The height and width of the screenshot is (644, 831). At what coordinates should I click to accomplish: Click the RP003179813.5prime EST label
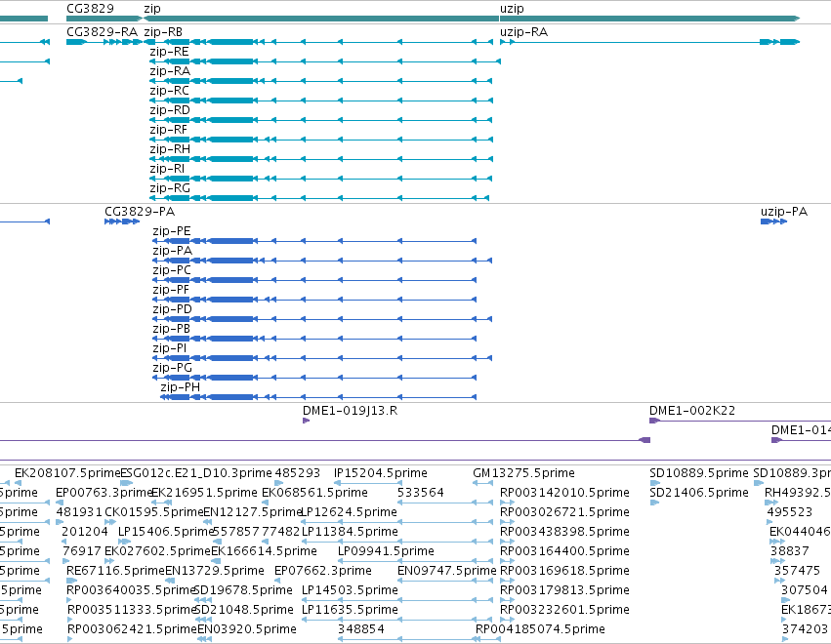564,590
